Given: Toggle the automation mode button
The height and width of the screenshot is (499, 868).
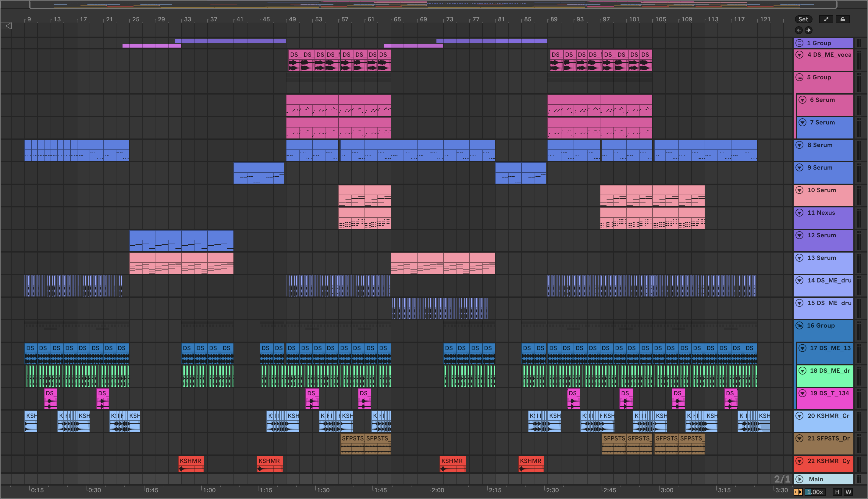Looking at the screenshot, I should [826, 19].
